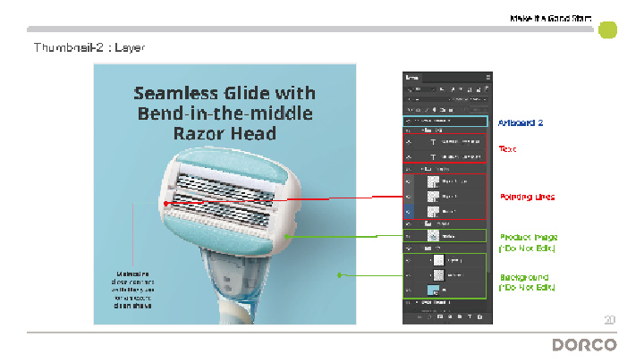This screenshot has width=644, height=362.
Task: Select the lower clipped layer thumbnail in background group
Action: [438, 275]
